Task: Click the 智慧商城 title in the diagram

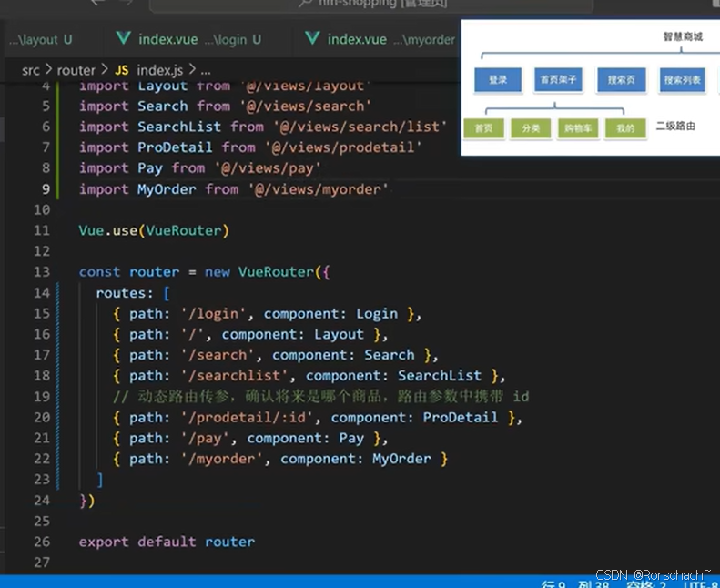Action: coord(683,36)
